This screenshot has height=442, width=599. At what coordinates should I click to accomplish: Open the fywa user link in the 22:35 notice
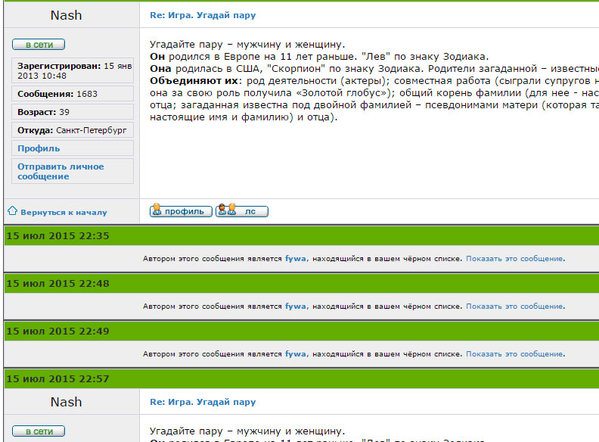coord(295,259)
